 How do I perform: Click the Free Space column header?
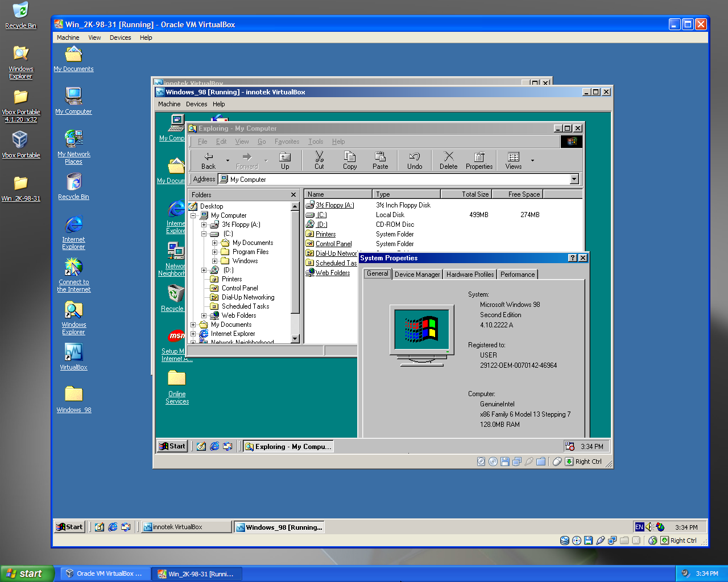[x=518, y=194]
